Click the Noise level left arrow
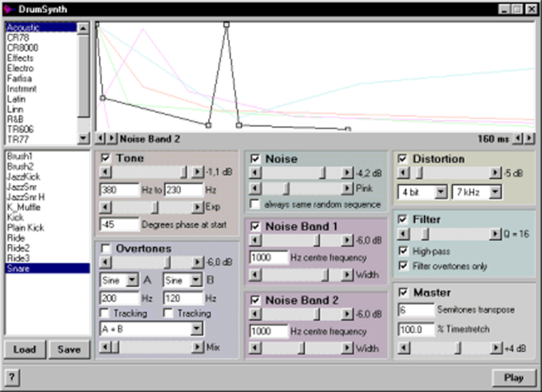 (255, 173)
